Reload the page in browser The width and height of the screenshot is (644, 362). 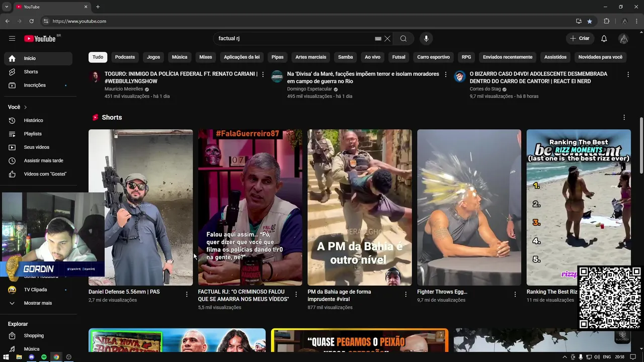click(31, 21)
